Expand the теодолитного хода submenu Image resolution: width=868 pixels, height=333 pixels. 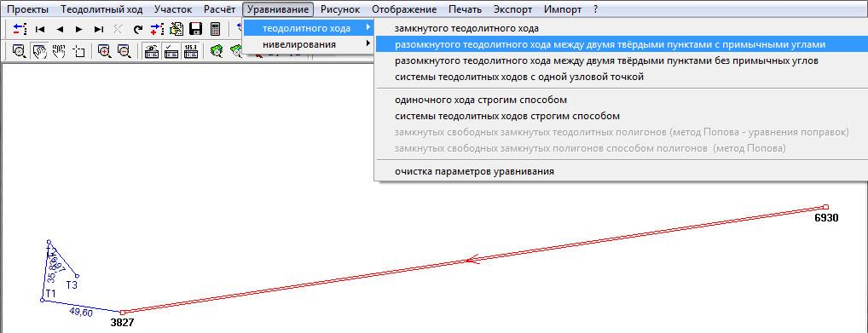308,27
